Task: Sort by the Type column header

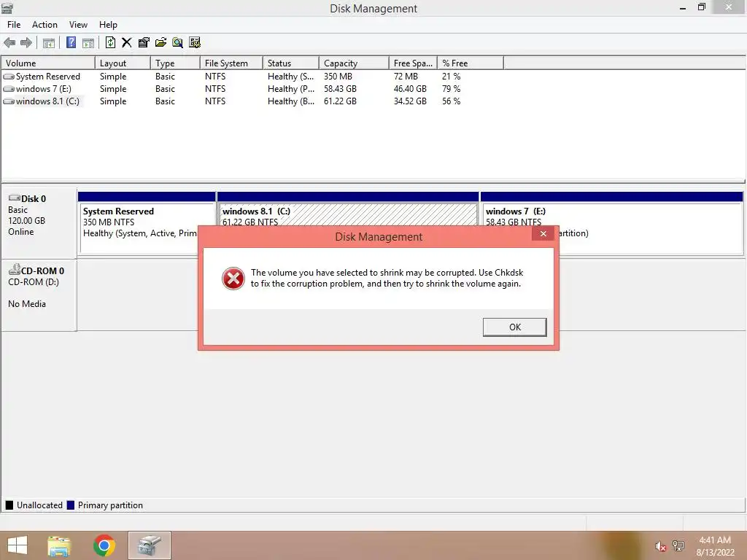Action: click(175, 63)
